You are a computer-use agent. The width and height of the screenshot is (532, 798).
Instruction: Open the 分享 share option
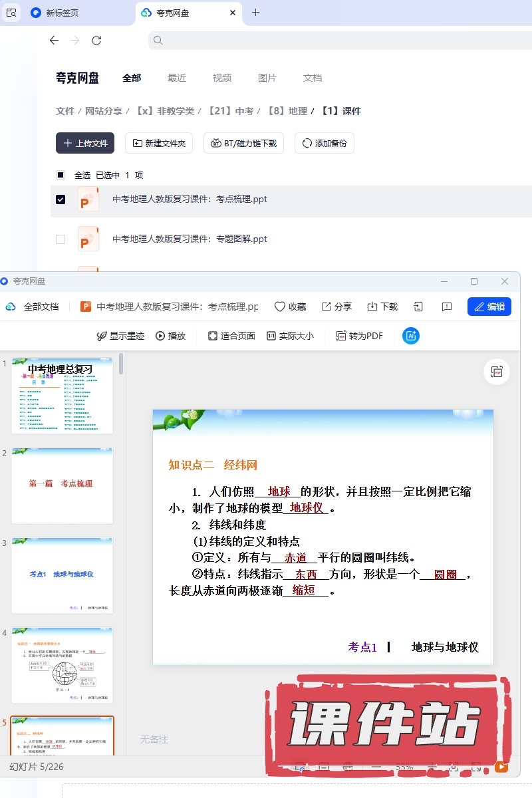(x=336, y=307)
